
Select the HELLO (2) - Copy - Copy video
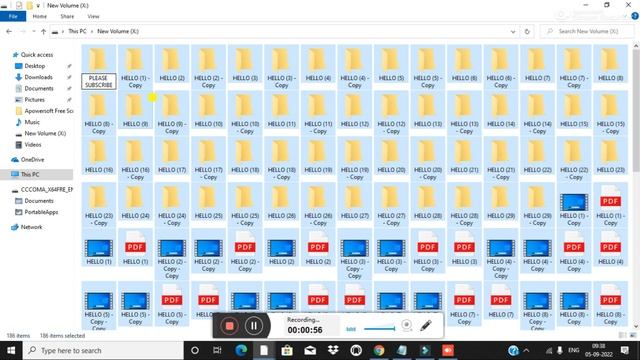pyautogui.click(x=172, y=254)
